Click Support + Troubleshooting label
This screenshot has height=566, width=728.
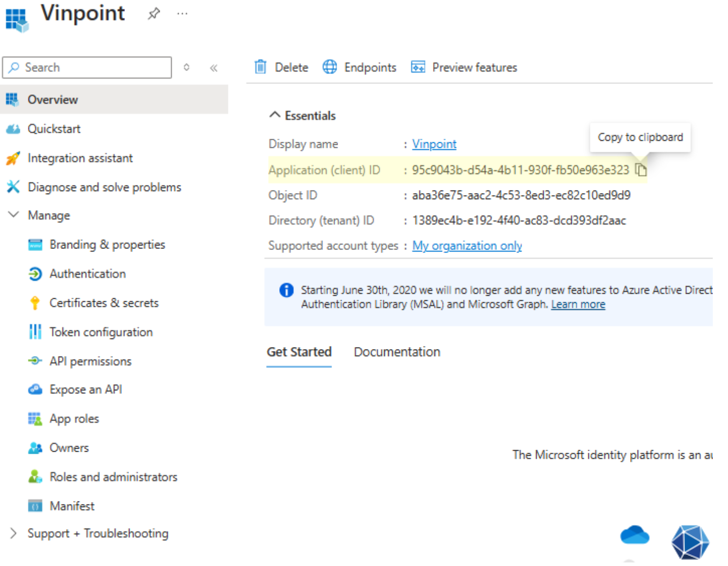(x=98, y=533)
